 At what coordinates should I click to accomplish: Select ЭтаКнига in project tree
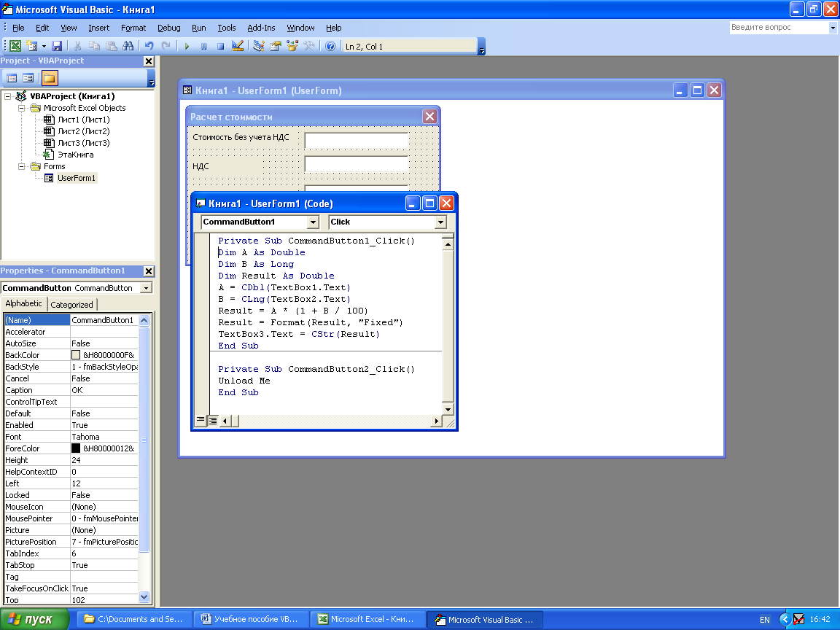(76, 155)
